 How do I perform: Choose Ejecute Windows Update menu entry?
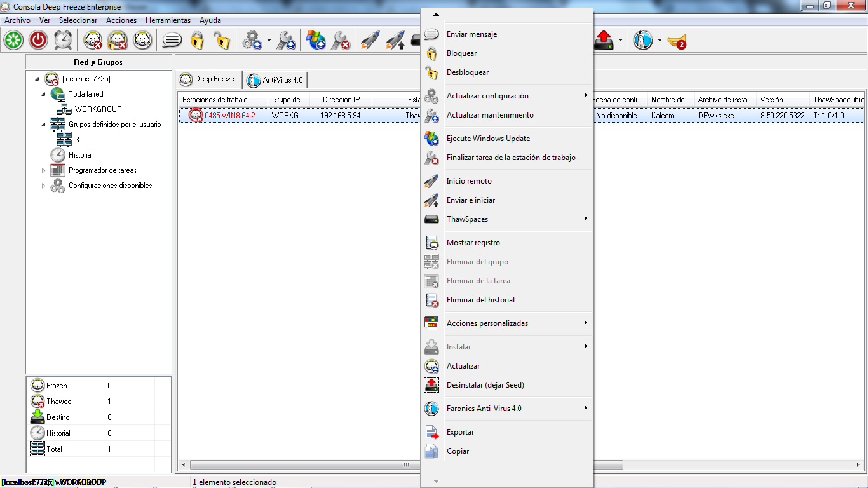point(506,139)
